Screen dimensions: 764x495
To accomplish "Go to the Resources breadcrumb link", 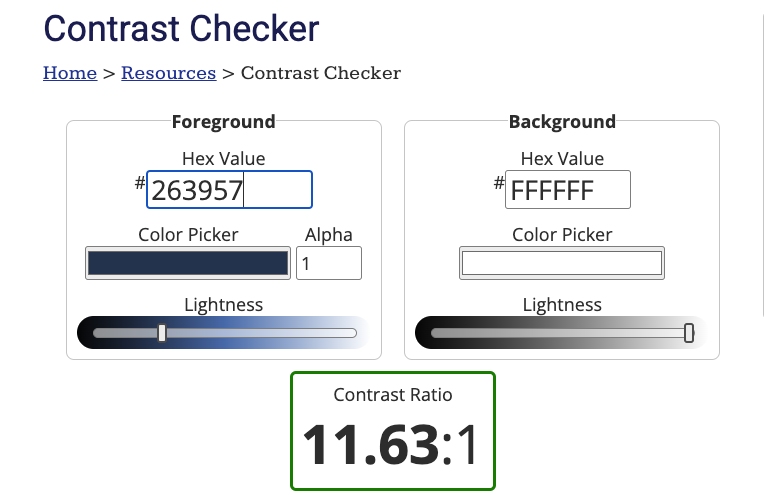I will pos(168,73).
